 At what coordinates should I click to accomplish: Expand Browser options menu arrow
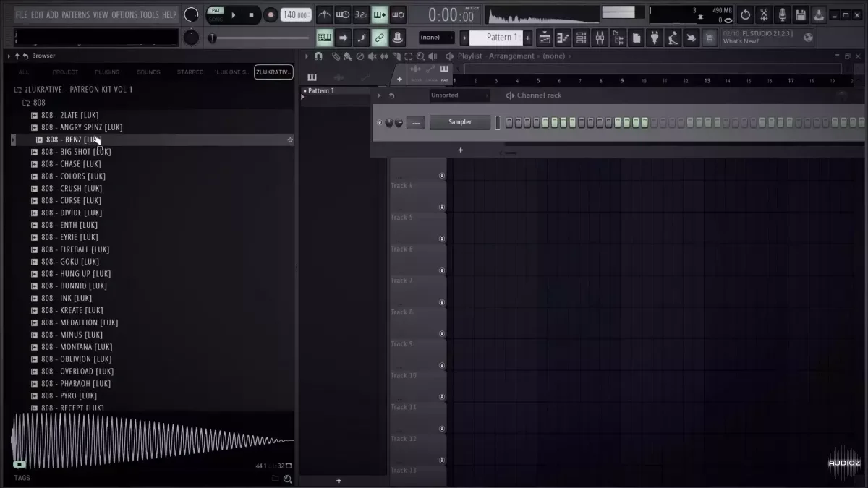coord(9,56)
